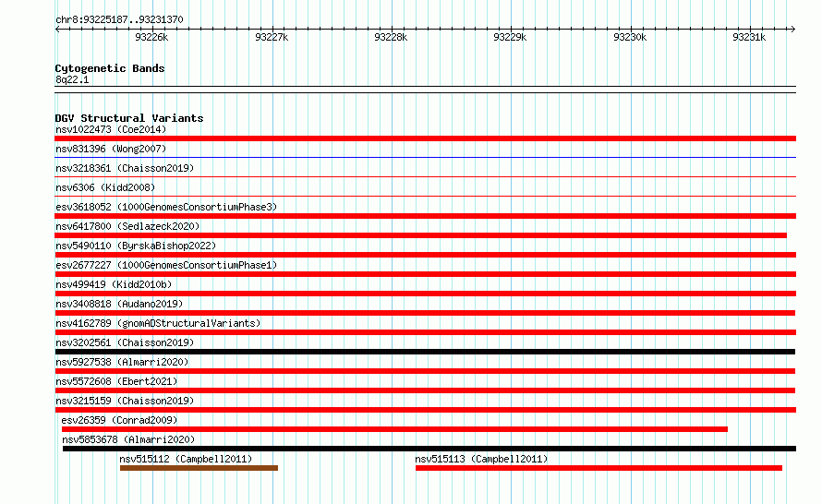The width and height of the screenshot is (822, 504).
Task: Open nsv499419 (Kidd2010b) label
Action: click(114, 284)
